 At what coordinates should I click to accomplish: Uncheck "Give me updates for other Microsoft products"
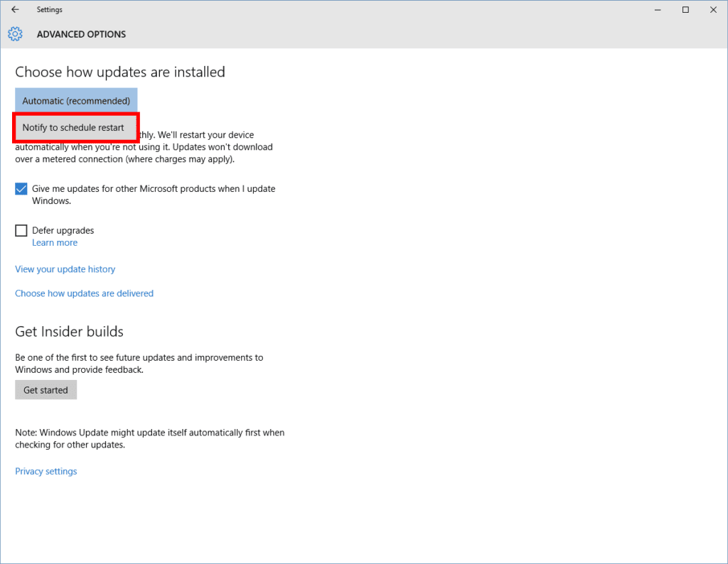[21, 188]
